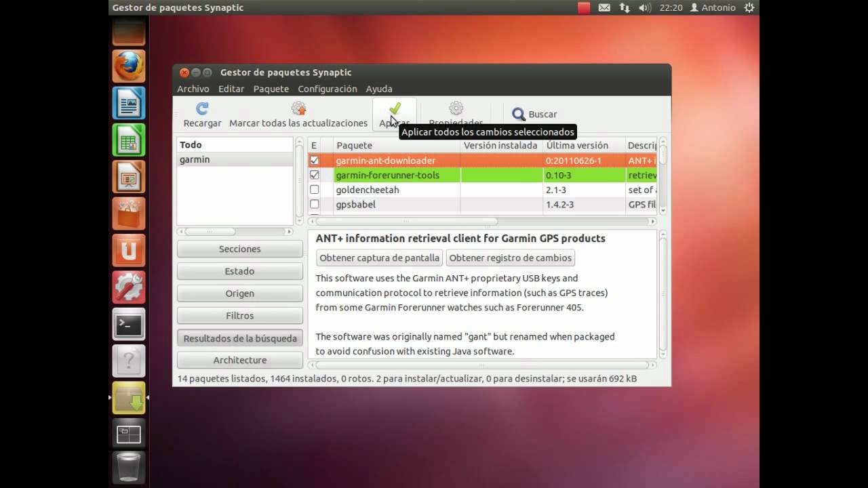
Task: Open Propiedades gear toolbar icon
Action: click(x=456, y=108)
